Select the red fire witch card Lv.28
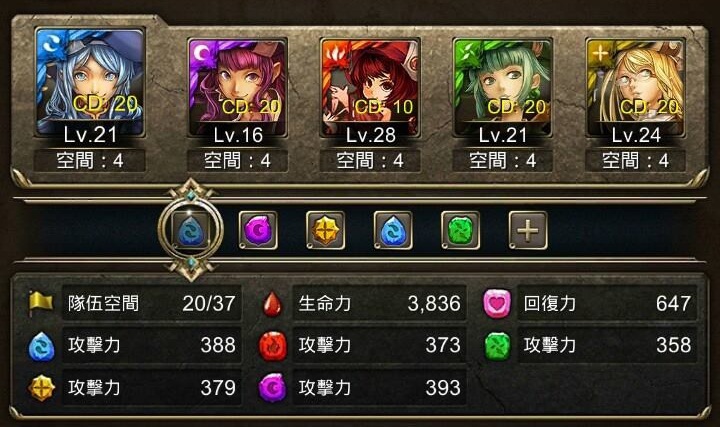The width and height of the screenshot is (720, 427). click(370, 88)
